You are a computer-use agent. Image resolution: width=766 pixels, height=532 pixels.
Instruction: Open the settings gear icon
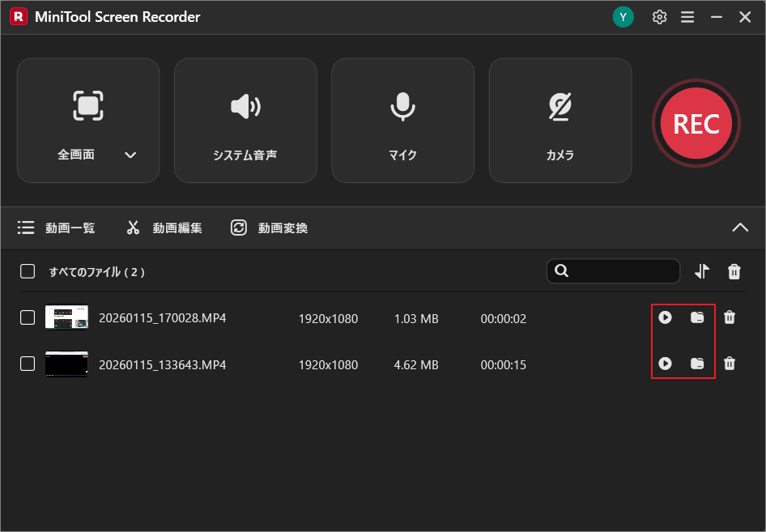click(659, 16)
